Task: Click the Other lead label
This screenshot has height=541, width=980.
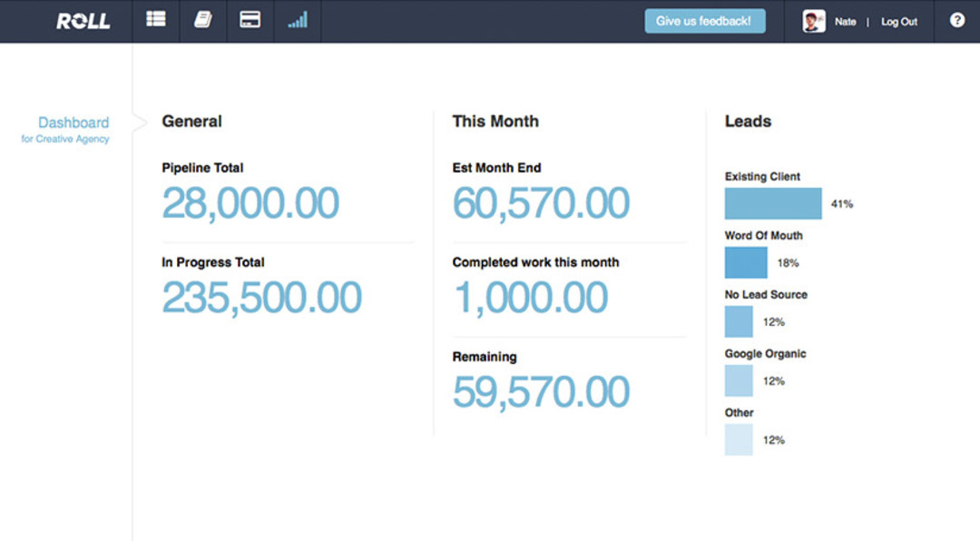Action: [x=739, y=412]
